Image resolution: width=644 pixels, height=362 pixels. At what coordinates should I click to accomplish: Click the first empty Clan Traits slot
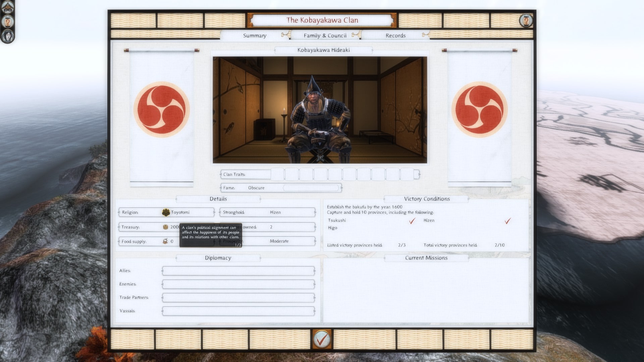(277, 174)
